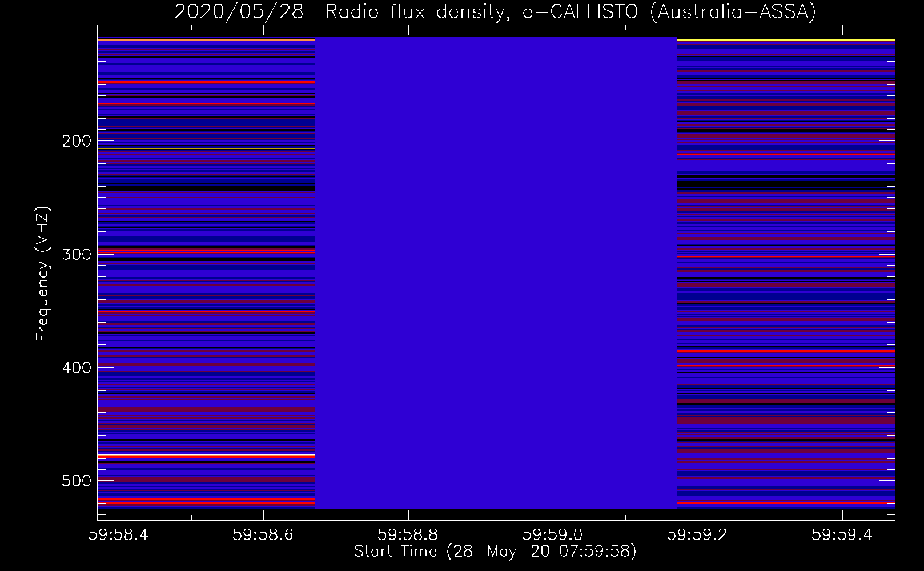This screenshot has height=571, width=924.
Task: Click the frequency tick label "400"
Action: pos(77,368)
